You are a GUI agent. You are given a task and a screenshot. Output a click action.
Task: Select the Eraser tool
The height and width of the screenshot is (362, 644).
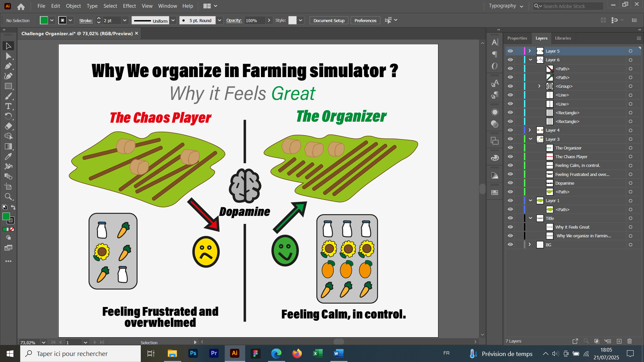click(x=8, y=126)
